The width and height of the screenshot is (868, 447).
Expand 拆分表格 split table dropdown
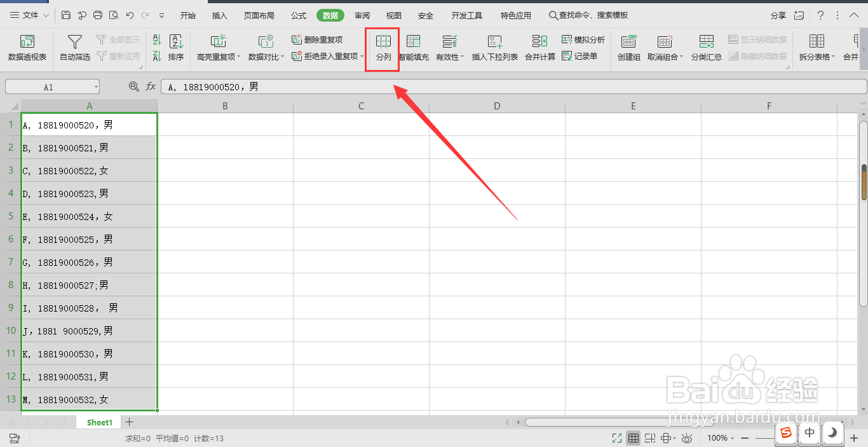click(x=834, y=57)
